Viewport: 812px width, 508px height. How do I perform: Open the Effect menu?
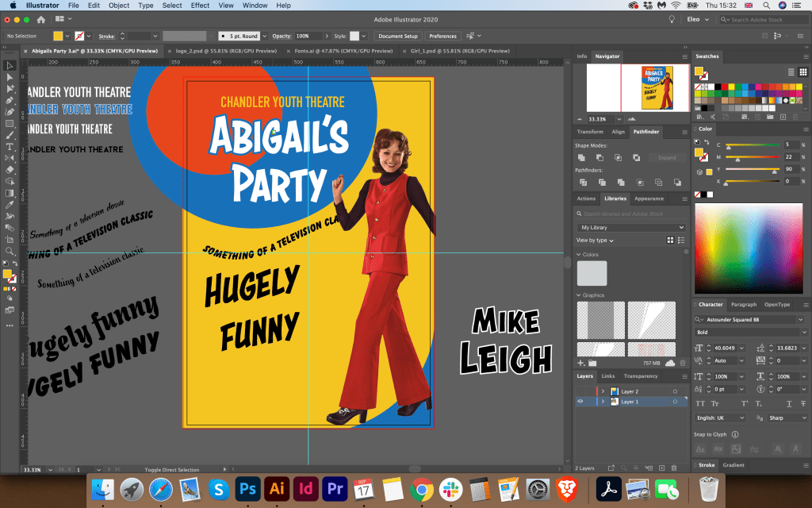click(x=200, y=6)
